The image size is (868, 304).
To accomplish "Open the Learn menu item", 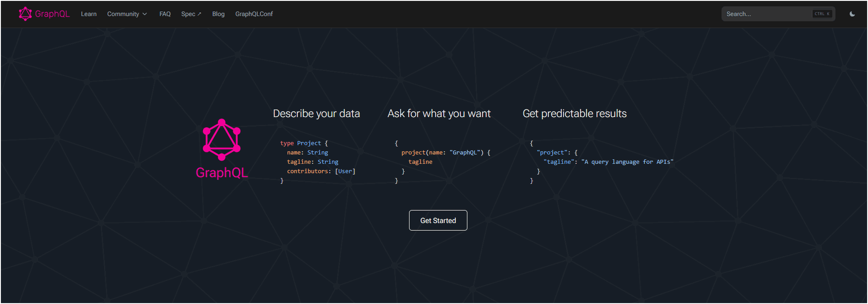I will (89, 14).
